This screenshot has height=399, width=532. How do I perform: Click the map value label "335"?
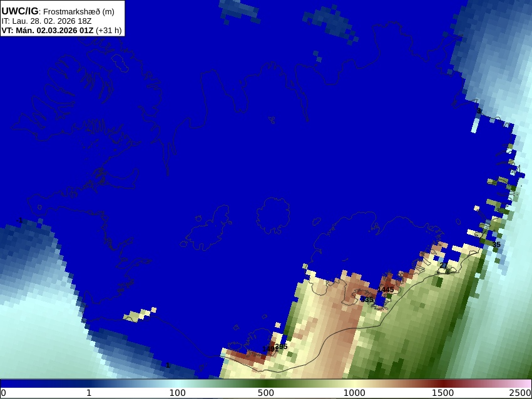[x=367, y=300]
